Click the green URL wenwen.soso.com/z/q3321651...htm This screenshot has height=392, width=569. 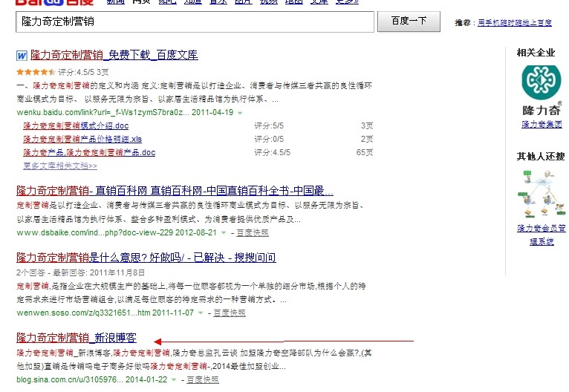pos(83,313)
